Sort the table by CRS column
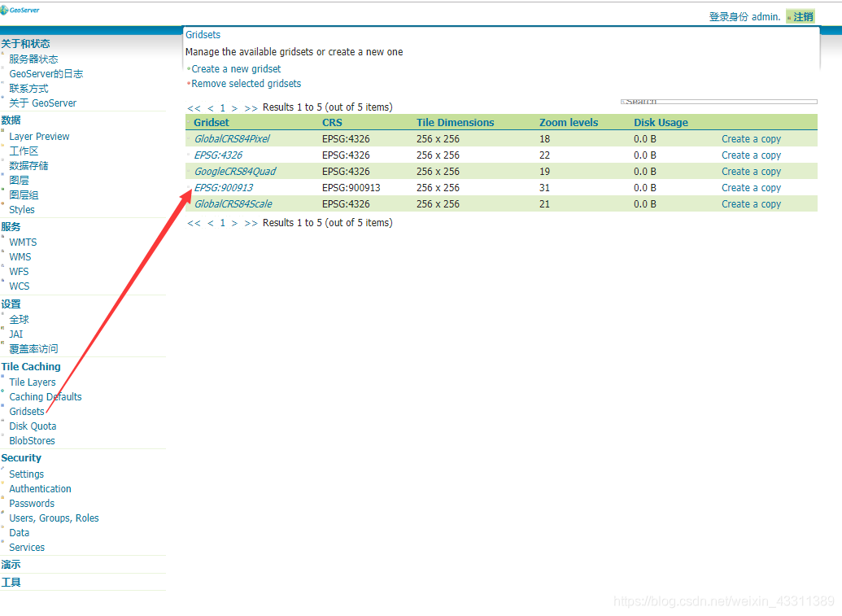The height and width of the screenshot is (616, 842). pos(332,122)
